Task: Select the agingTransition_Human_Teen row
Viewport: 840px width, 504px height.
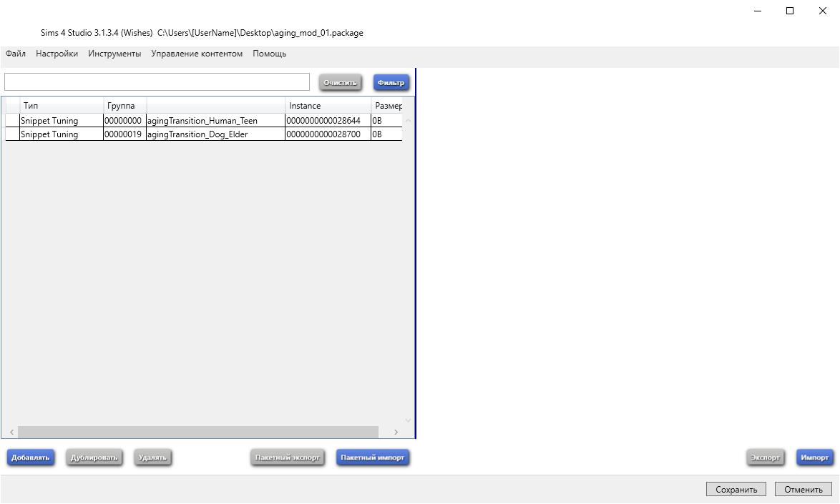Action: (202, 121)
